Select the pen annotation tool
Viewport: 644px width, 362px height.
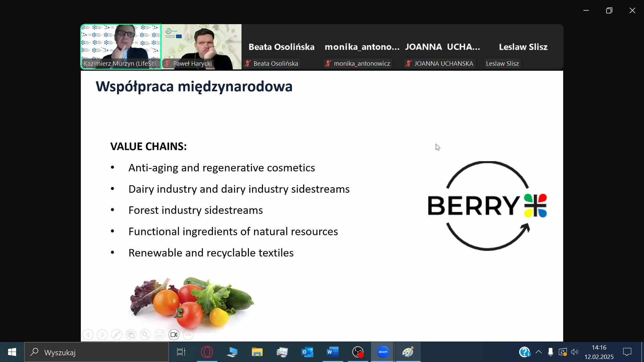pos(116,335)
